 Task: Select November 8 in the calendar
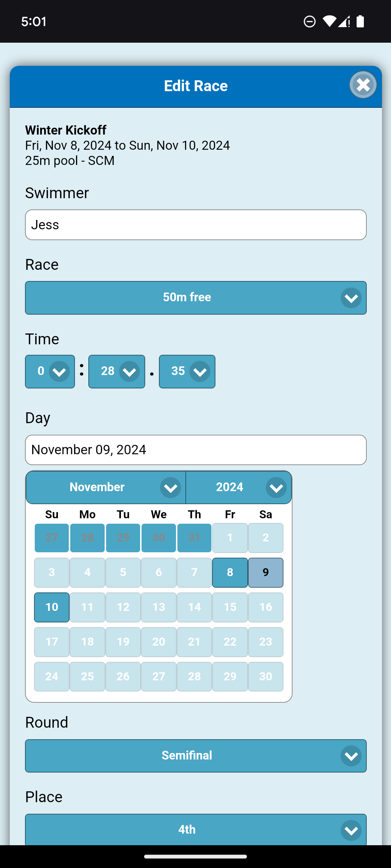(230, 573)
